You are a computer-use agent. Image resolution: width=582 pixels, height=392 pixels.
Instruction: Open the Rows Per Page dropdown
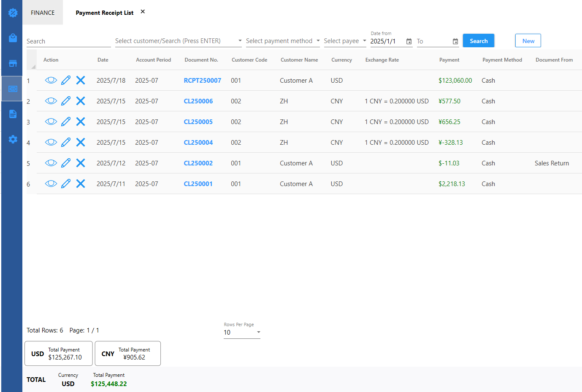click(242, 333)
